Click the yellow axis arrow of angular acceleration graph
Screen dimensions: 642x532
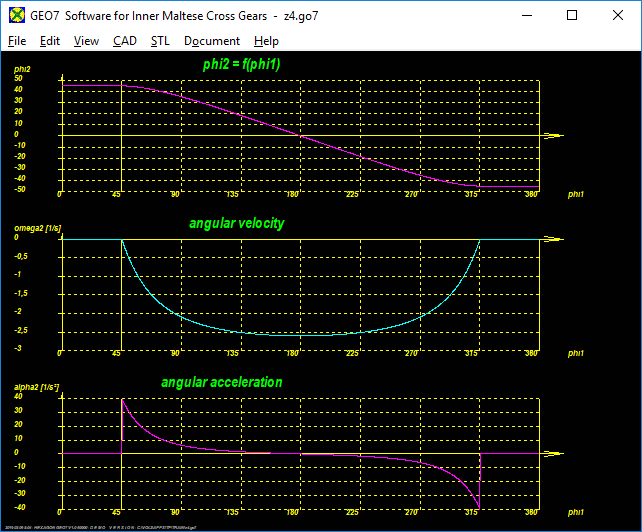tap(553, 454)
